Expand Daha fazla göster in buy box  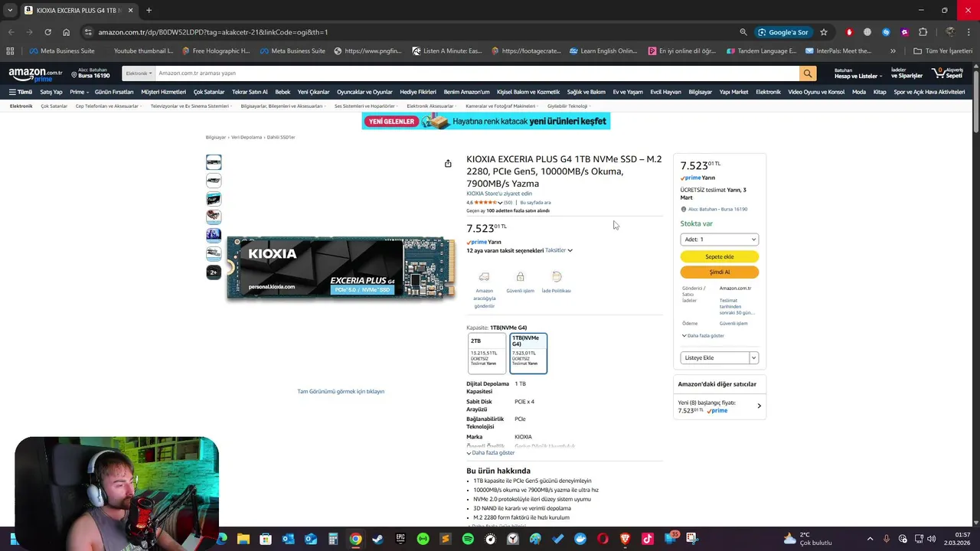click(x=703, y=336)
